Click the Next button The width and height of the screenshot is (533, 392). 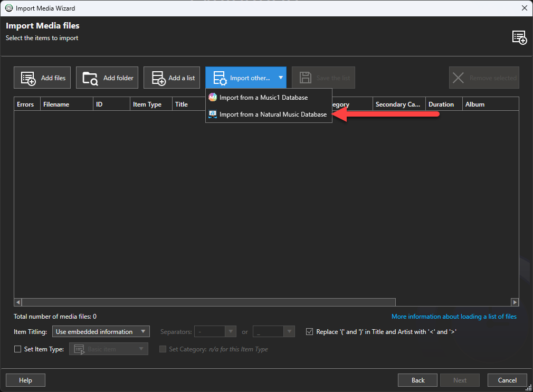(460, 380)
